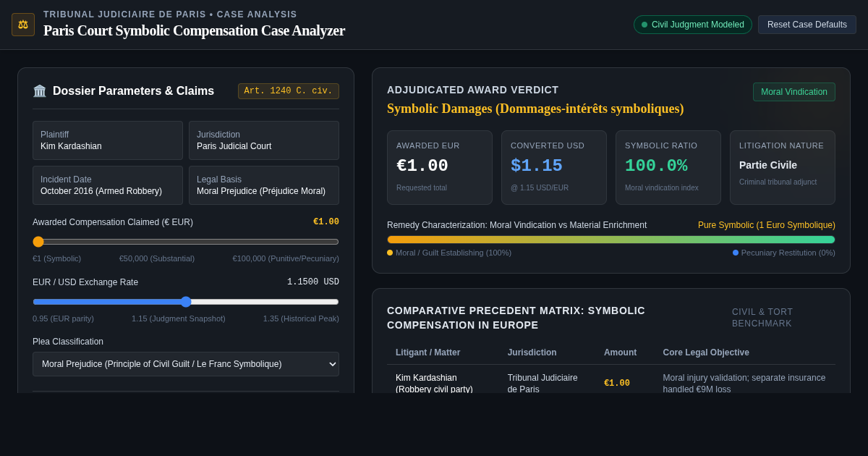Click the Jurisdiction column header in precedent table
This screenshot has width=868, height=456.
coord(532,352)
